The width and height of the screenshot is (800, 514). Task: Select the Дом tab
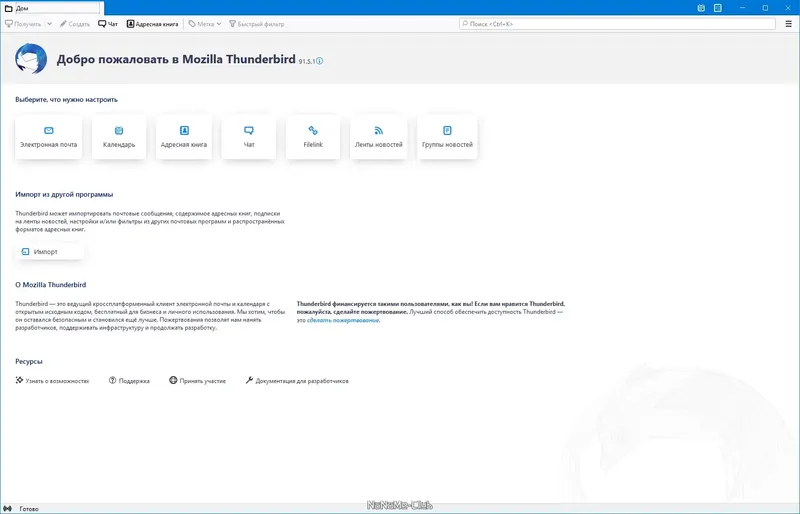point(53,8)
